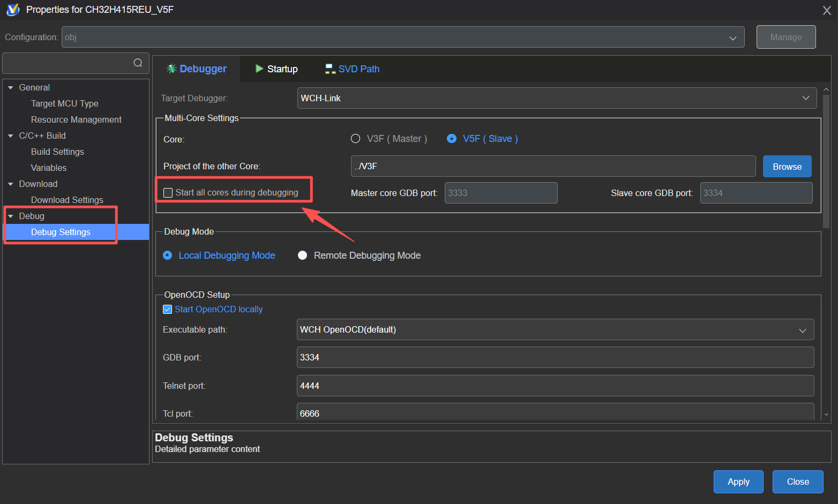Image resolution: width=838 pixels, height=504 pixels.
Task: Select Build Settings in tree
Action: coord(57,152)
